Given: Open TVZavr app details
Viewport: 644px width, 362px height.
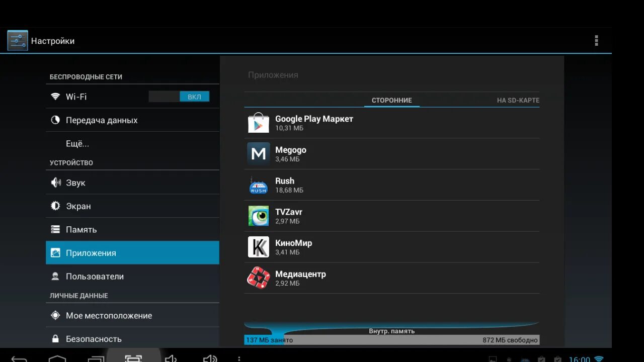Looking at the screenshot, I should pos(392,216).
